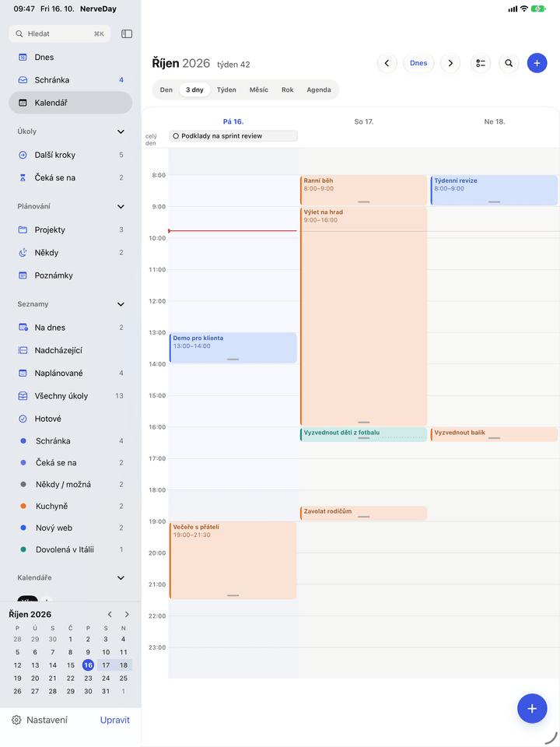Switch to 3 dny view
560x747 pixels.
[x=194, y=89]
